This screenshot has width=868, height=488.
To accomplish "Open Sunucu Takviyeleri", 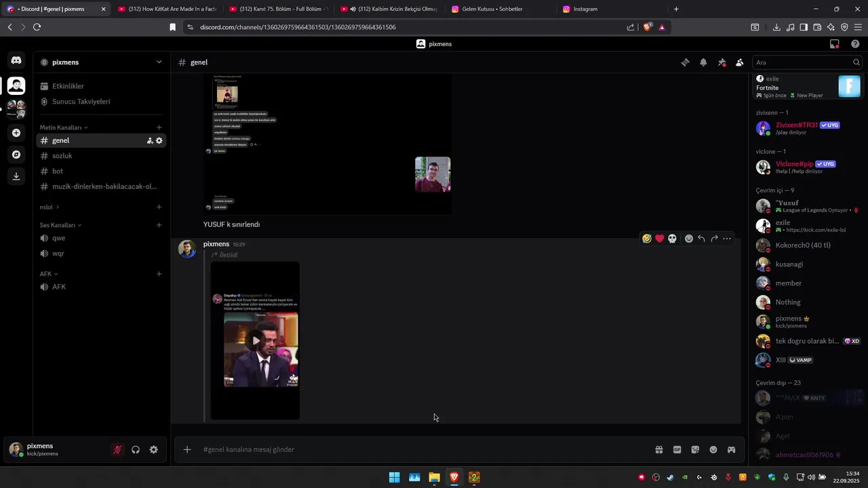I will pyautogui.click(x=102, y=102).
